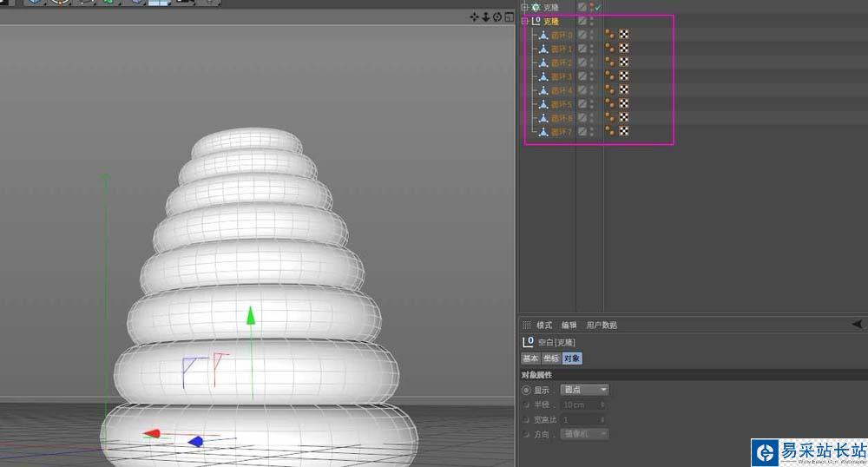Viewport: 868px width, 467px height.
Task: Click the attribute manager grip handle icon
Action: [x=527, y=325]
